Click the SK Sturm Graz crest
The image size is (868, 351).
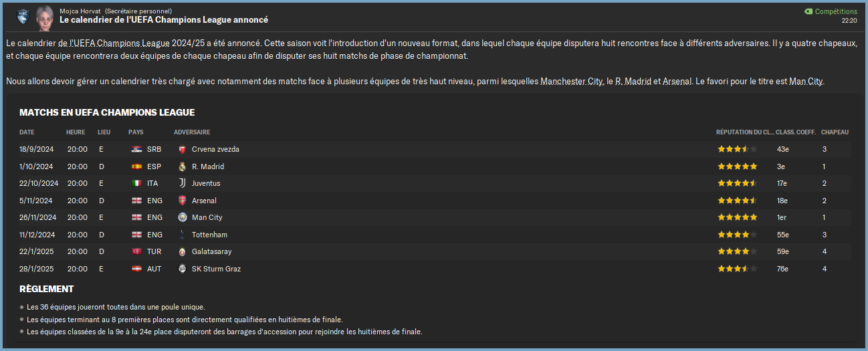click(182, 269)
